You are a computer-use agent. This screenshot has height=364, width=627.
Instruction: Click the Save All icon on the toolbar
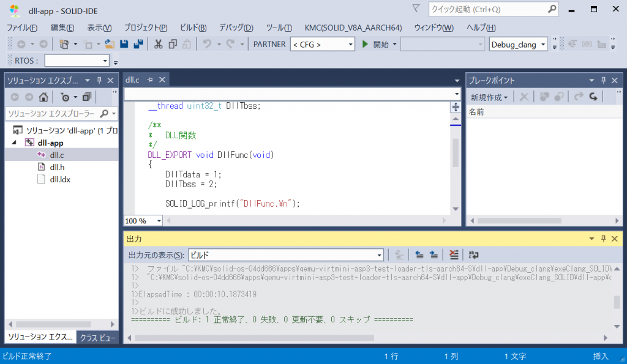point(138,44)
